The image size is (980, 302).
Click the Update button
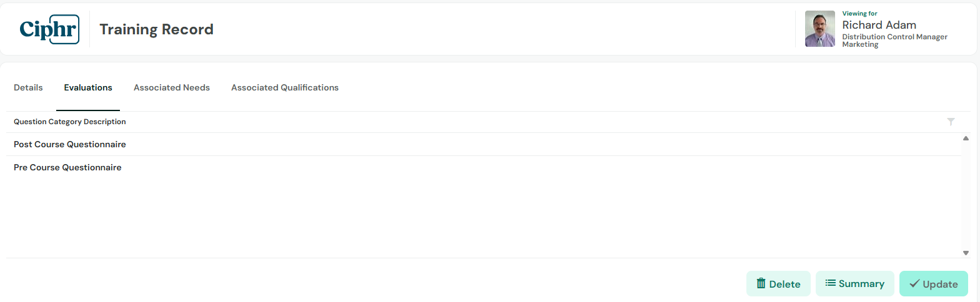tap(934, 284)
